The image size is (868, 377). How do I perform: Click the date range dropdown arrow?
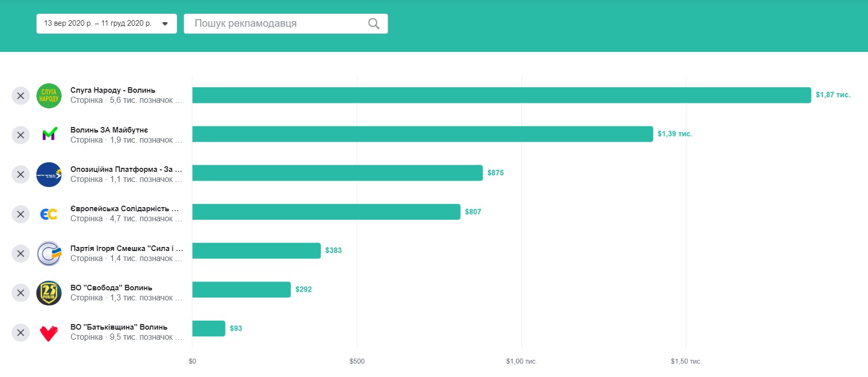165,24
